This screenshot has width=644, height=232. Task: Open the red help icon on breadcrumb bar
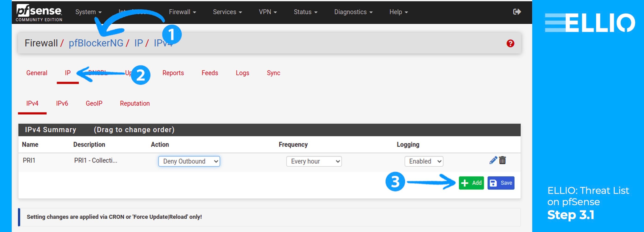point(511,43)
